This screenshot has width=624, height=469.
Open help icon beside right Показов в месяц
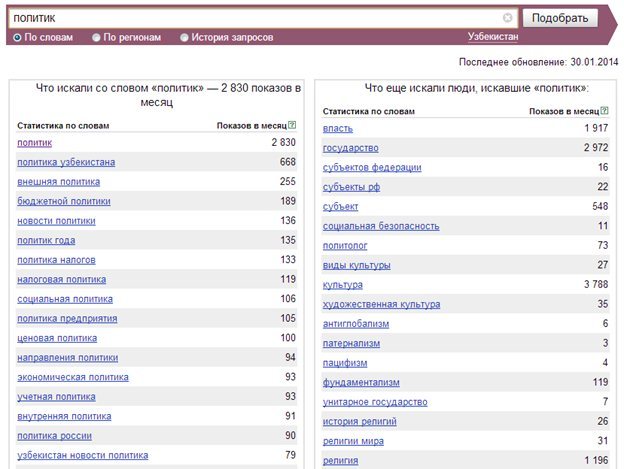(604, 111)
